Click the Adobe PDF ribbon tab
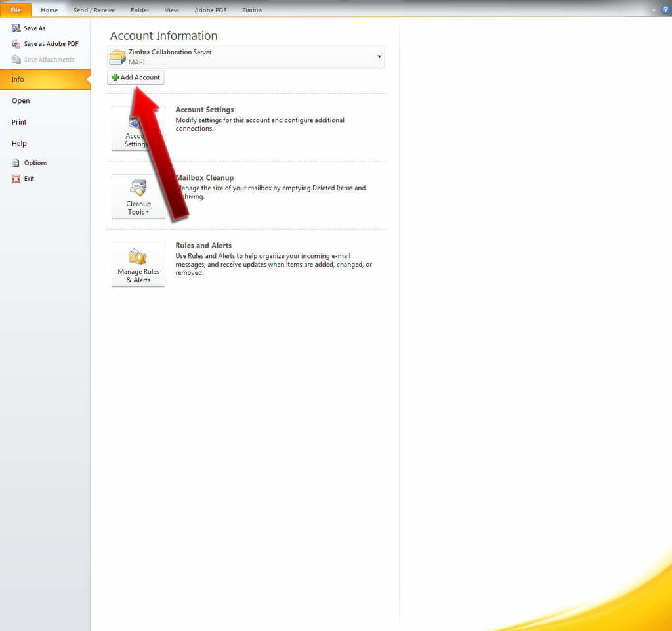 click(210, 10)
